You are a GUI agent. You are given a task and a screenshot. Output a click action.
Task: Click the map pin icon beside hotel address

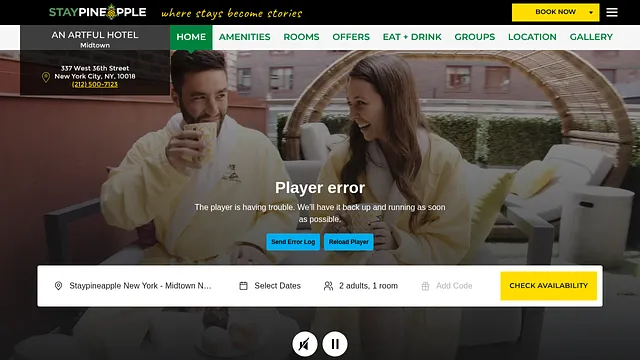pos(46,77)
